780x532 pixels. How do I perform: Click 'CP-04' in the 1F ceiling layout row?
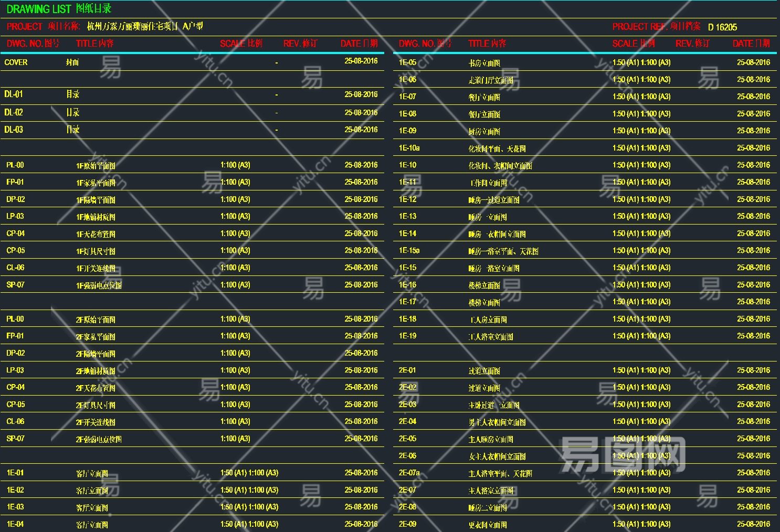pyautogui.click(x=16, y=233)
